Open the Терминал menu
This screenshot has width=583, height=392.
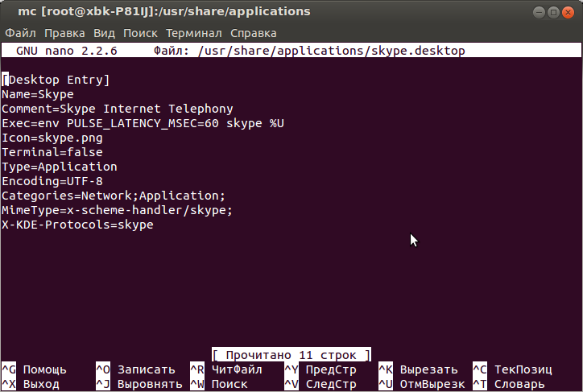(194, 34)
